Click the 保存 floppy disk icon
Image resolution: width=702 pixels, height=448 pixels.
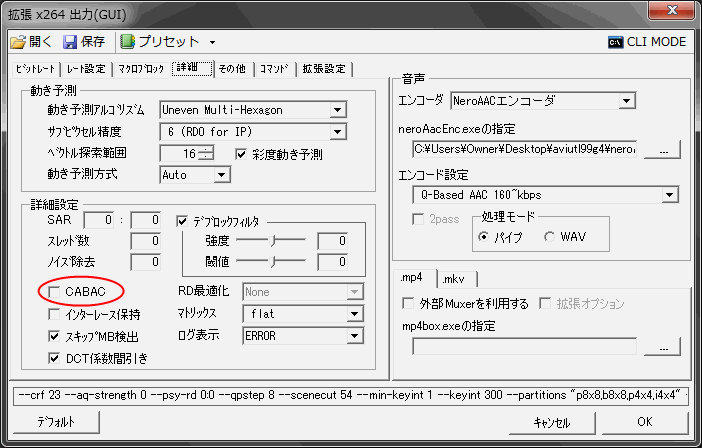point(70,42)
